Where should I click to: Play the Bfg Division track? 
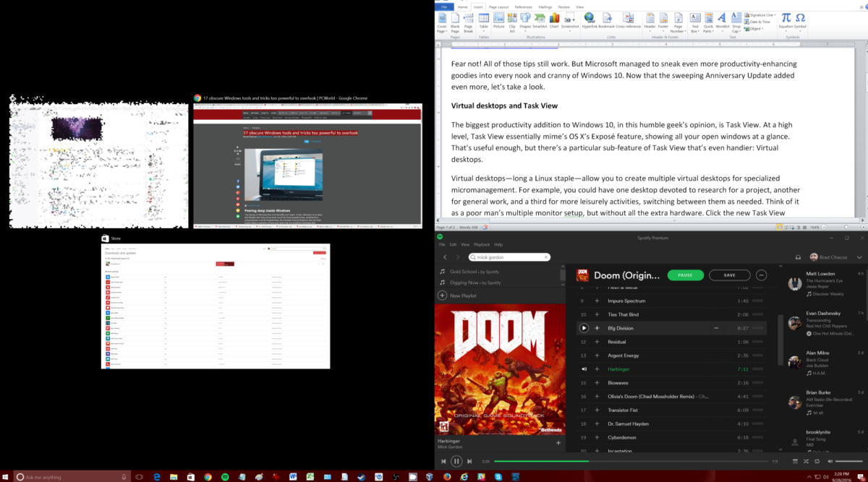pos(584,328)
